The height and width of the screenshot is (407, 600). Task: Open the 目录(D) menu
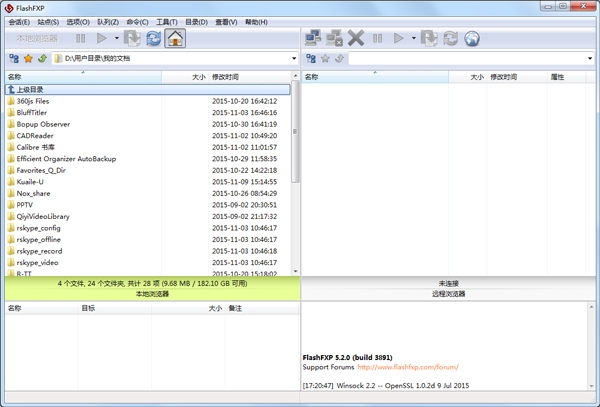pos(196,22)
